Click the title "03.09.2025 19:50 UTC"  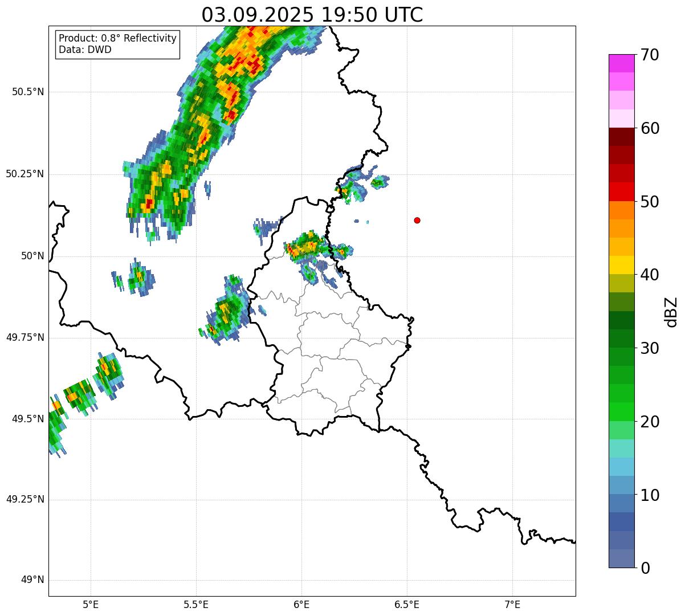[x=312, y=14]
